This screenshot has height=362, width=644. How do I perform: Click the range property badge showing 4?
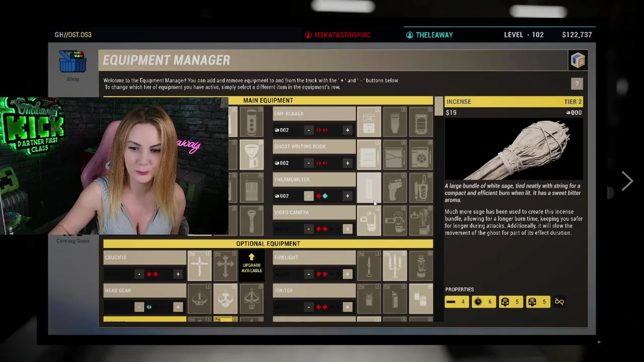[x=457, y=302]
